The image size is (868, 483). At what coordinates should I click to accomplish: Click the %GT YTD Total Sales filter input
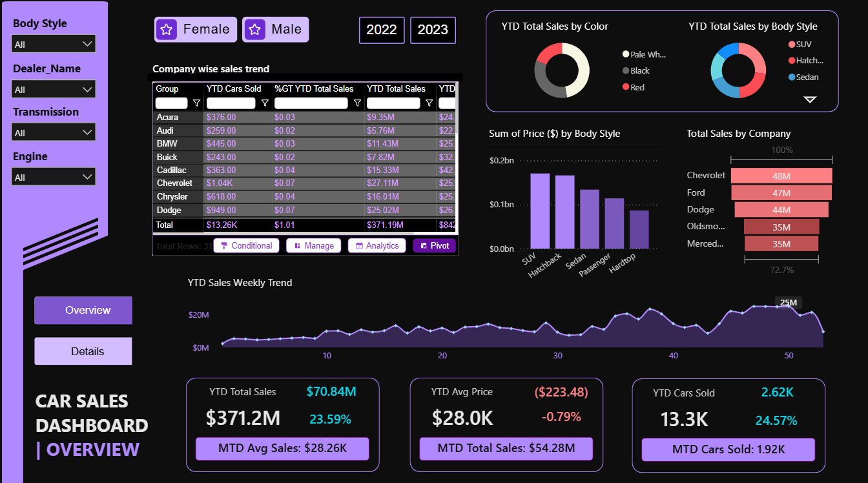312,103
